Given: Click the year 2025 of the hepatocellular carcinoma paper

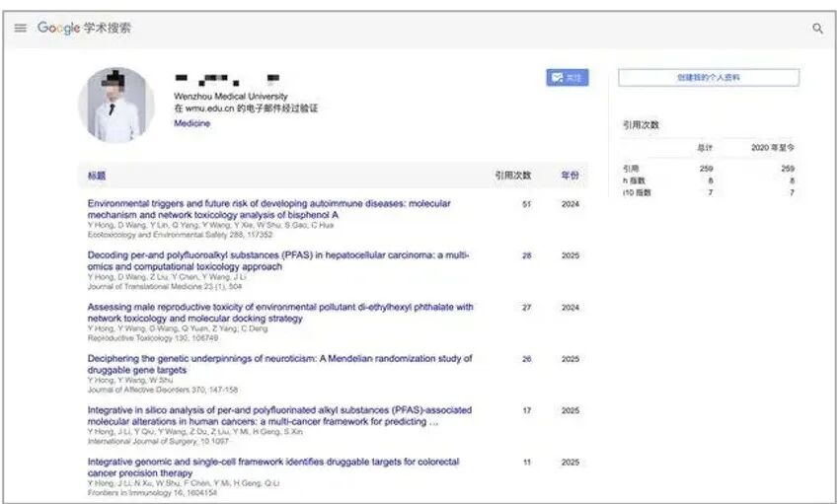Looking at the screenshot, I should (x=570, y=255).
